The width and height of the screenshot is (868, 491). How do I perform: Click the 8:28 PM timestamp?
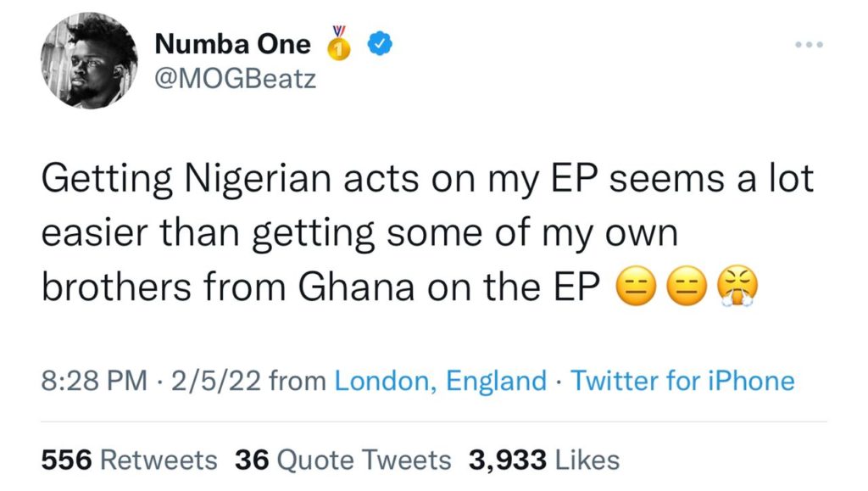[x=94, y=381]
